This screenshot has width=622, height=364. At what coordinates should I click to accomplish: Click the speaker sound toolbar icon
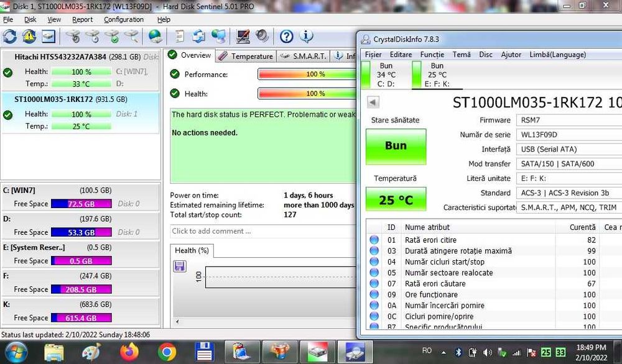tap(262, 36)
